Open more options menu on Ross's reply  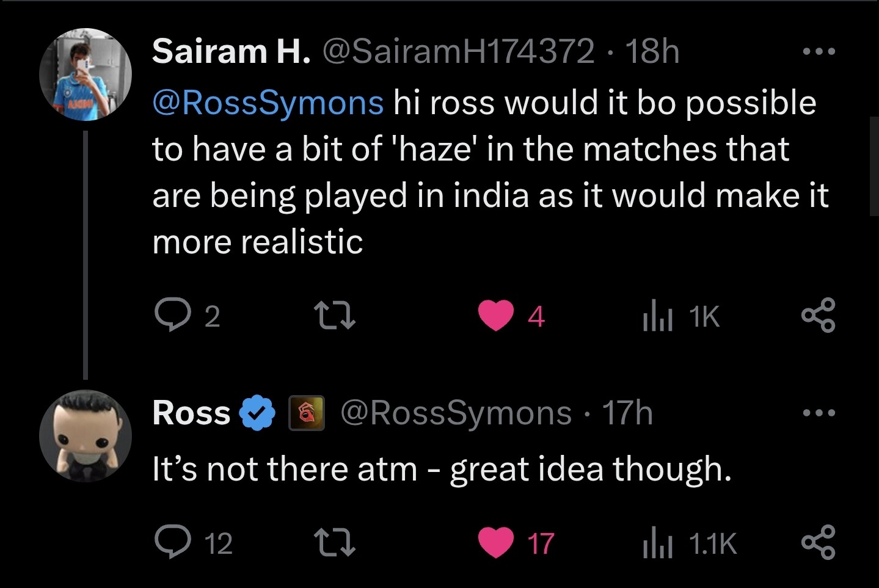tap(818, 413)
